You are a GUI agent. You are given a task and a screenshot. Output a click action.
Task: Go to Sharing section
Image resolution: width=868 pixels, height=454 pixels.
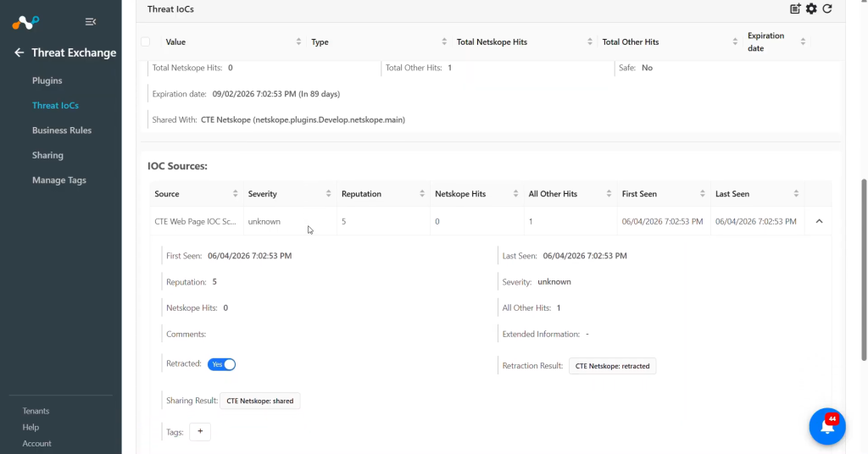[47, 155]
